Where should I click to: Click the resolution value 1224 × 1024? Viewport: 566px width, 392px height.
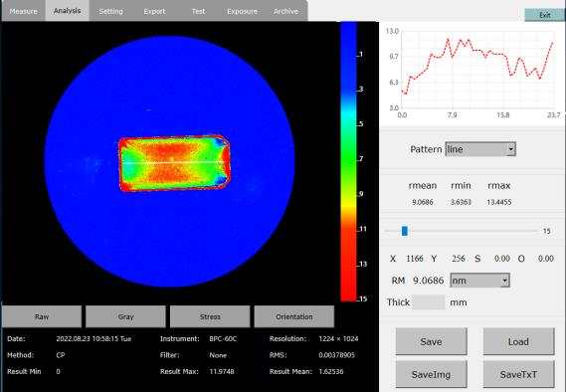[x=338, y=338]
